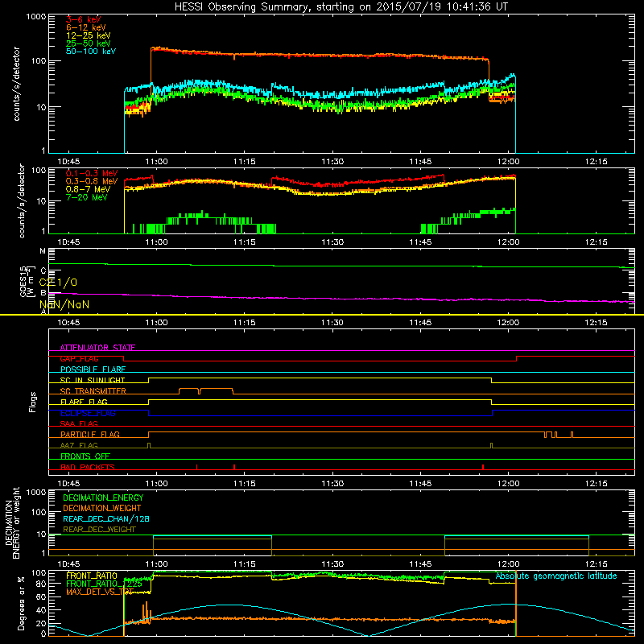Image resolution: width=644 pixels, height=644 pixels.
Task: Click the Degrees or % axis title
Action: click(x=21, y=603)
